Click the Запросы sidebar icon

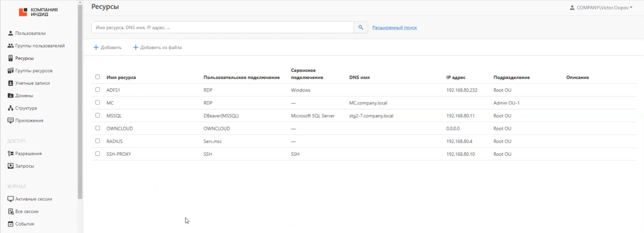tap(10, 166)
